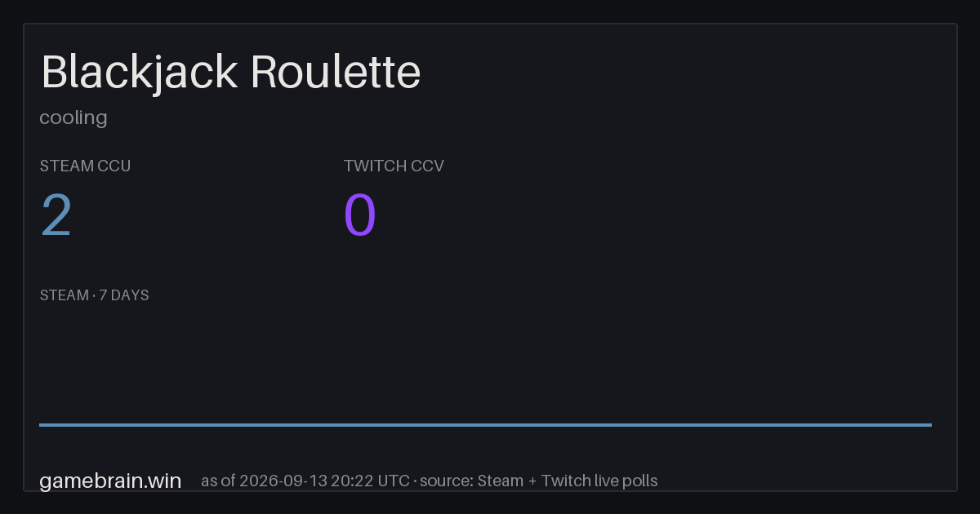Click the 'as of' text in the footer
This screenshot has width=980, height=514.
point(218,481)
